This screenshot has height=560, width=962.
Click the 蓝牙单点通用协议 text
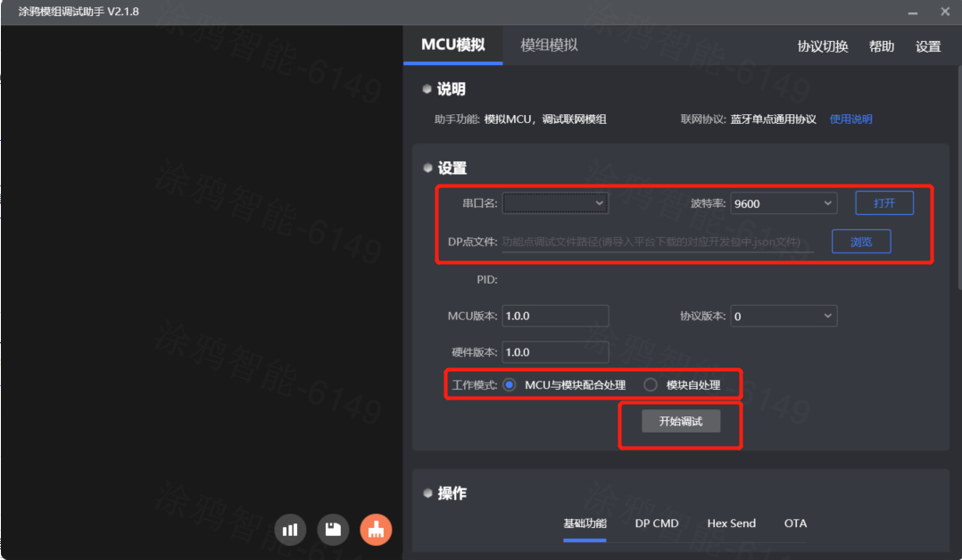[x=773, y=119]
